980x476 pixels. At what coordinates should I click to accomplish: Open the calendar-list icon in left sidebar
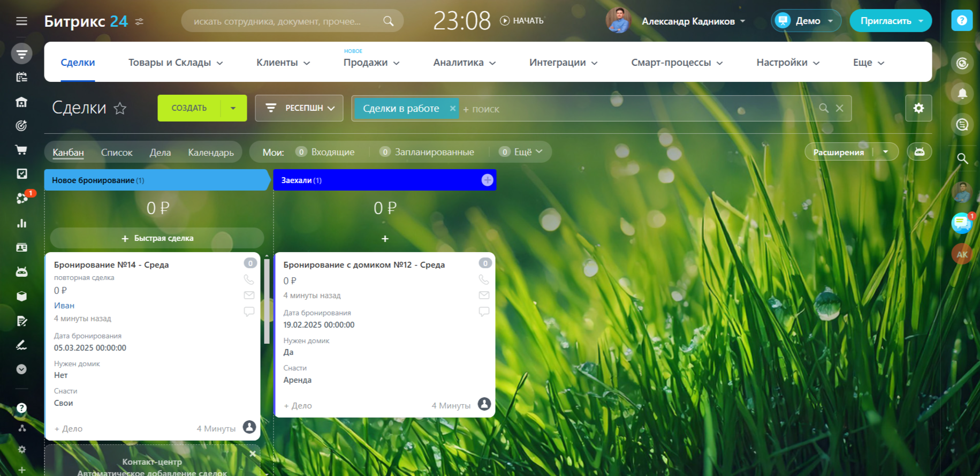point(21,78)
